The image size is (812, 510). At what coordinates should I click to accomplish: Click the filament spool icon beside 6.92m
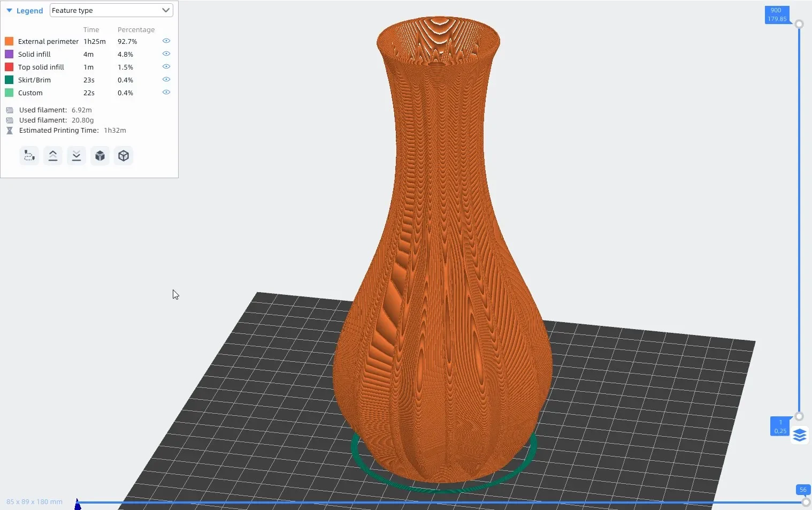point(10,110)
